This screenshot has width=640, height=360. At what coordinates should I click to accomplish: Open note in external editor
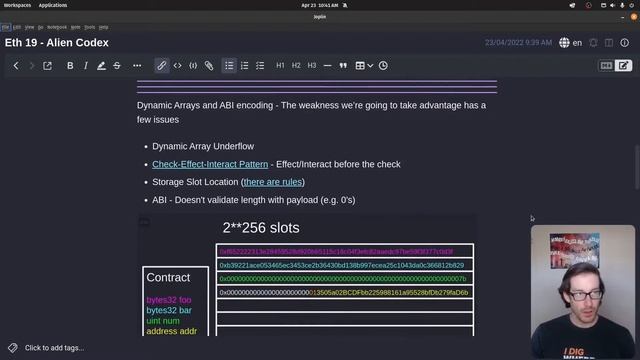[x=47, y=66]
